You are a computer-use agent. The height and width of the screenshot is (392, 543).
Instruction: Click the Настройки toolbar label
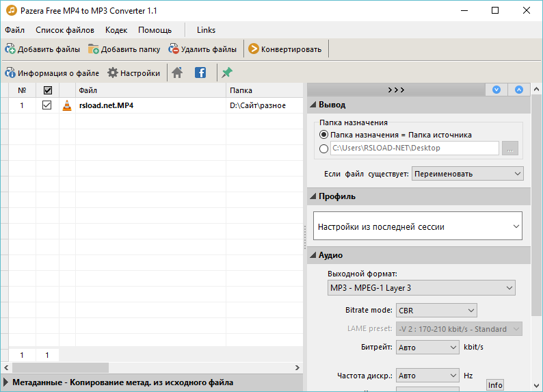tap(140, 73)
